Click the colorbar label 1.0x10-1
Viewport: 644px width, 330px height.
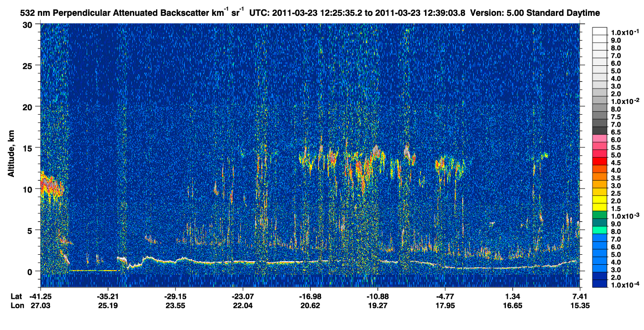click(625, 32)
